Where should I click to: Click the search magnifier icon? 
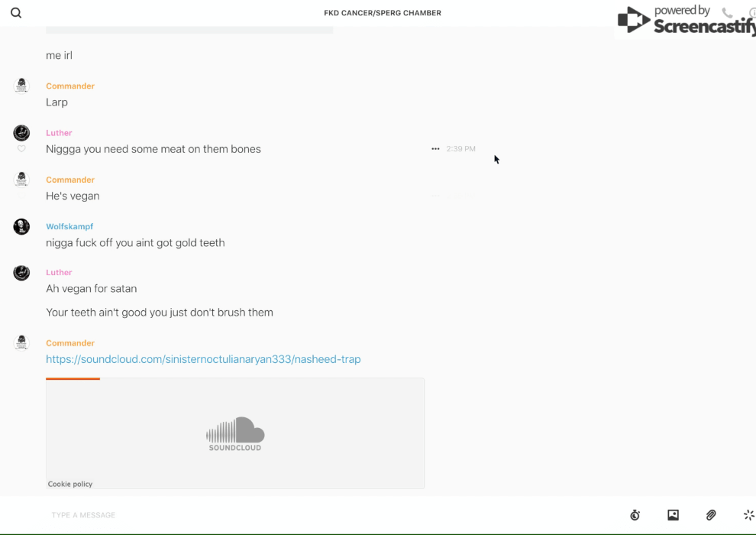tap(16, 13)
